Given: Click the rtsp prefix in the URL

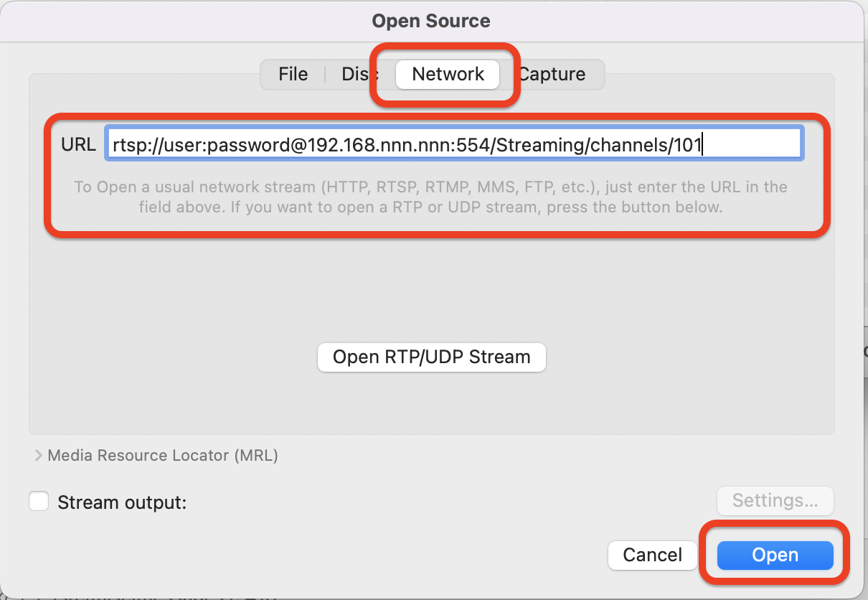Looking at the screenshot, I should (x=126, y=145).
